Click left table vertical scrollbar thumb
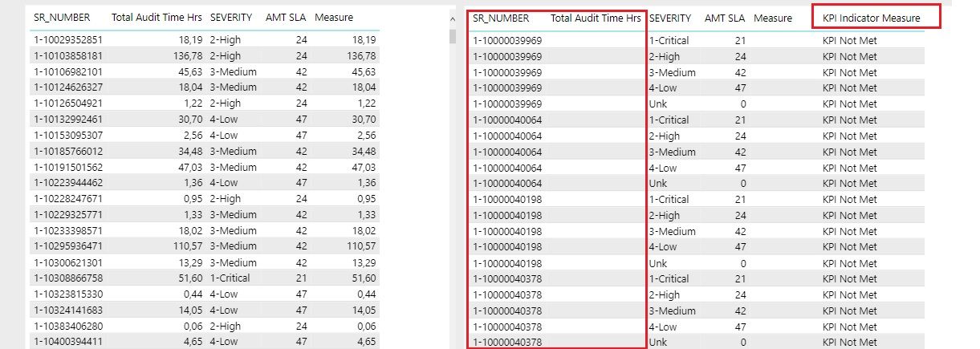This screenshot has height=349, width=980. pos(453,37)
